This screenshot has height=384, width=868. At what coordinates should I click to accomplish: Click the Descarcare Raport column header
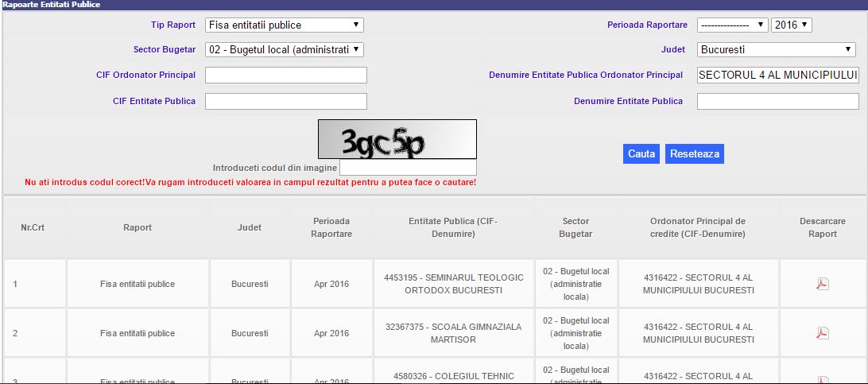tap(823, 227)
